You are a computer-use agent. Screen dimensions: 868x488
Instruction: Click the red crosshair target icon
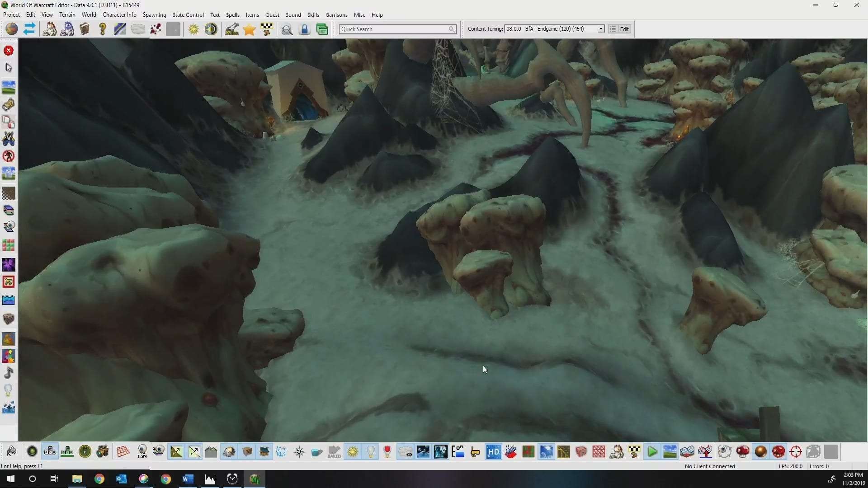796,451
